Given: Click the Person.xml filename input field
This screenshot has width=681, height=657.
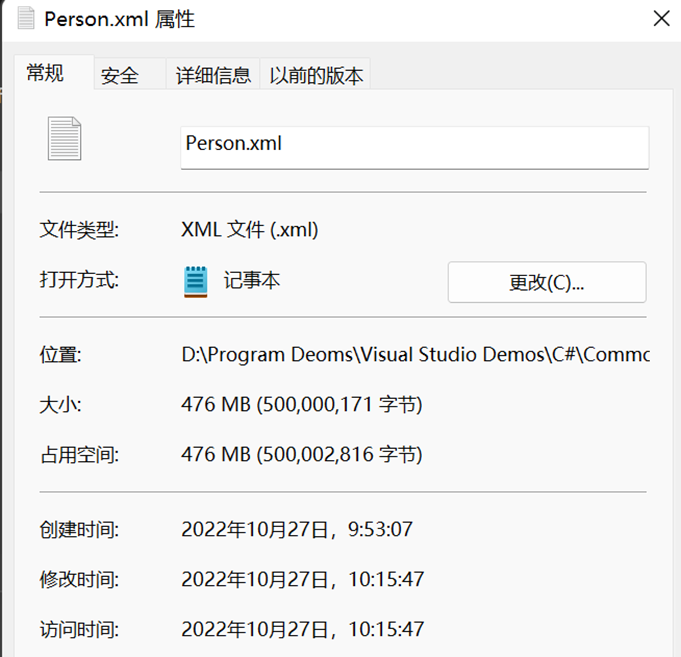Looking at the screenshot, I should (x=415, y=147).
